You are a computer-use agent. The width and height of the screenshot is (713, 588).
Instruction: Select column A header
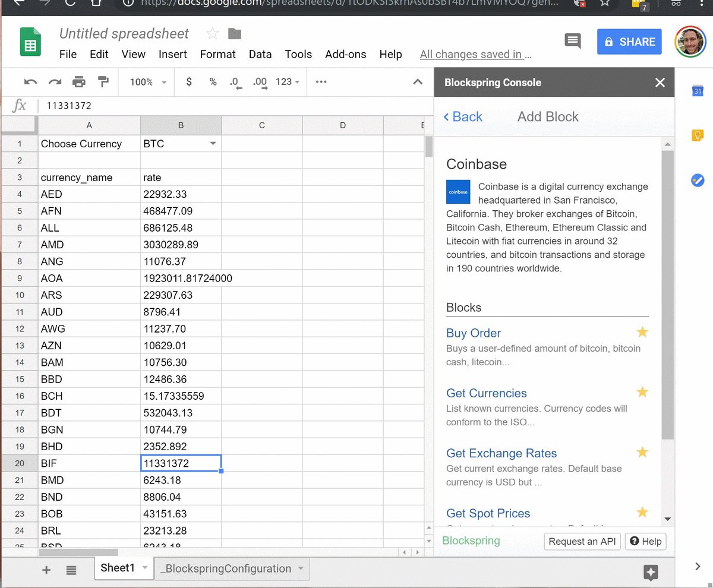(89, 125)
